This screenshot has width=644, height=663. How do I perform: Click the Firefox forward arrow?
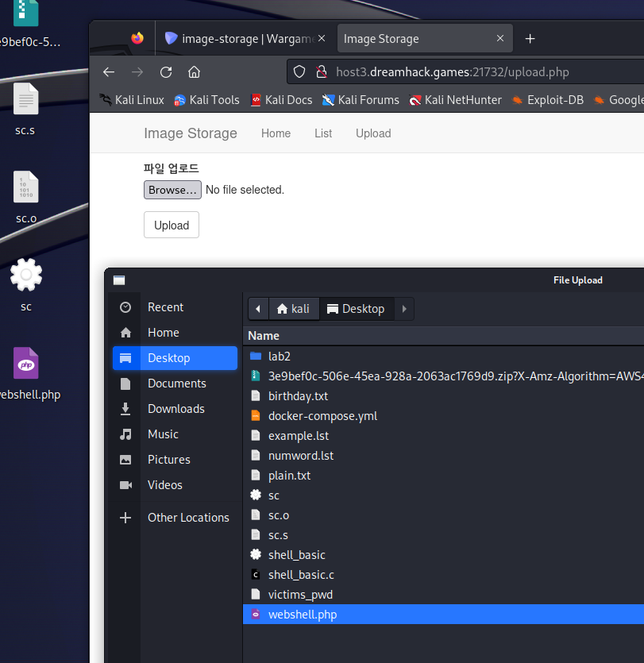coord(137,72)
